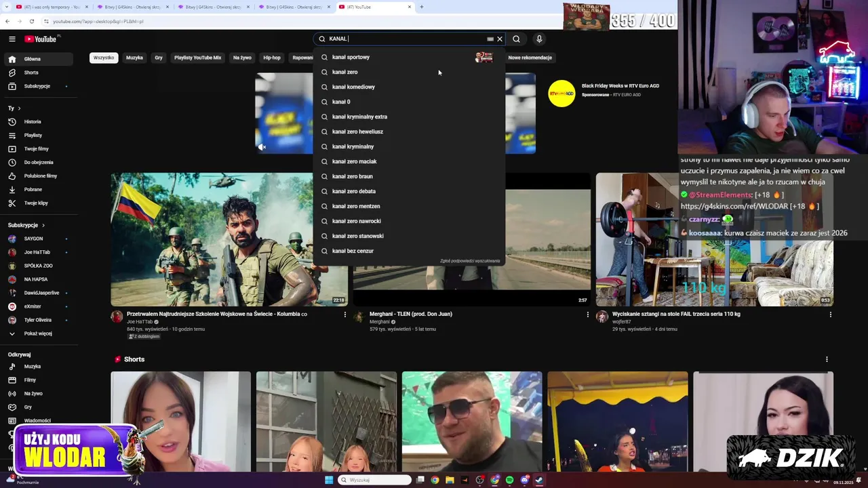Image resolution: width=868 pixels, height=488 pixels.
Task: Open a new browser tab with plus
Action: point(422,7)
